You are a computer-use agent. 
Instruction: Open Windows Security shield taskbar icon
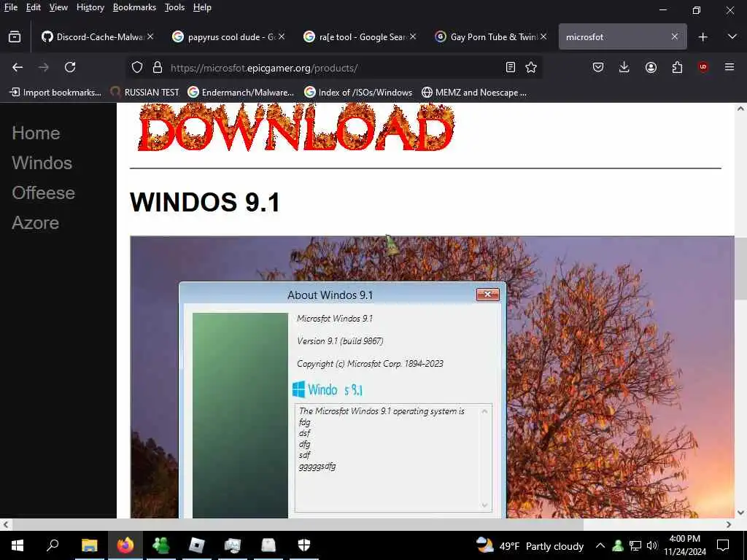click(304, 545)
